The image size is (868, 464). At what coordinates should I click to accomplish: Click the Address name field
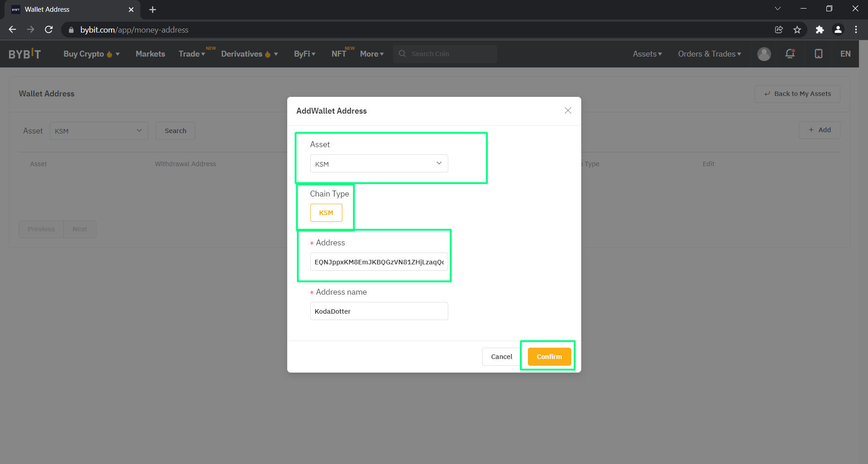tap(379, 311)
